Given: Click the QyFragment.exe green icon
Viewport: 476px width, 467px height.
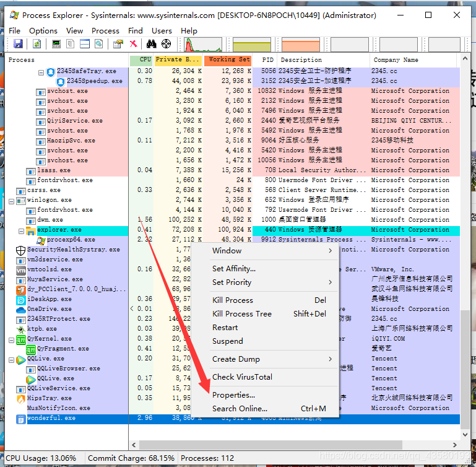Looking at the screenshot, I should (31, 349).
